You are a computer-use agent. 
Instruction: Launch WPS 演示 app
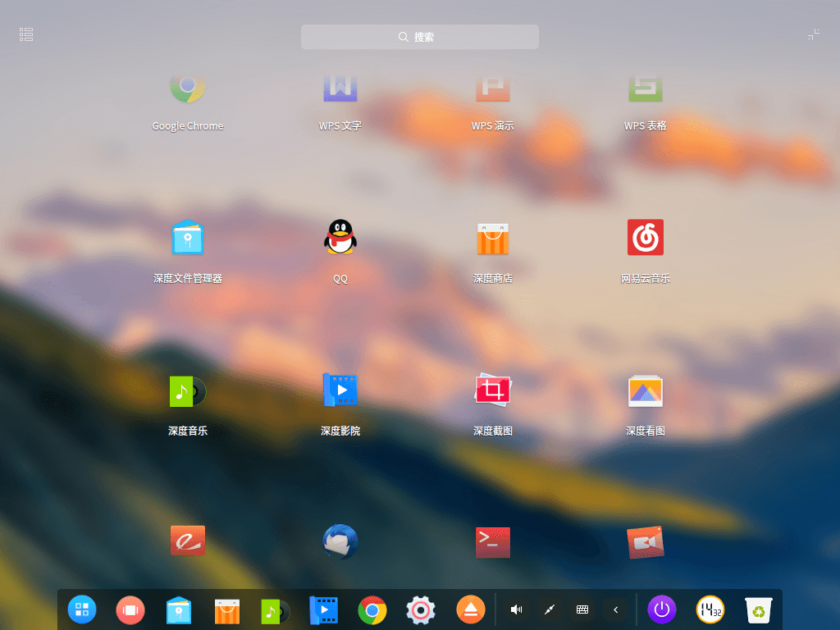pyautogui.click(x=493, y=89)
